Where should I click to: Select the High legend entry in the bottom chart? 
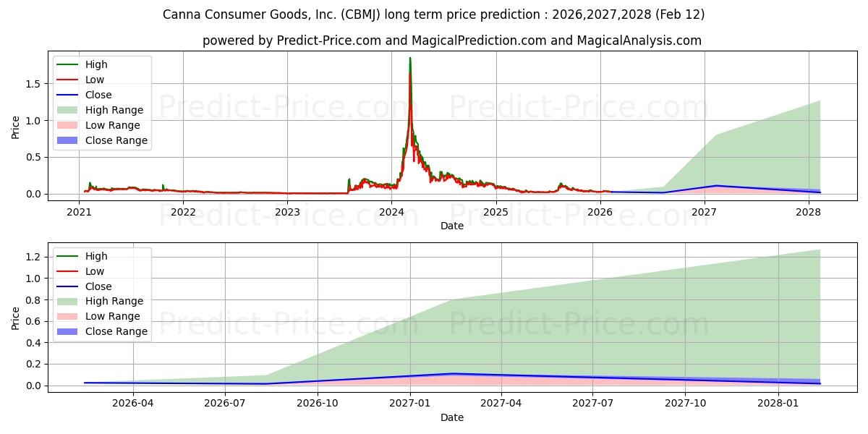coord(95,256)
